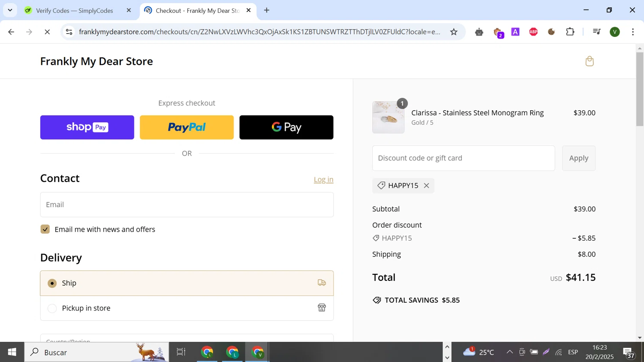
Task: Close the Verify Codes SimplyCodes tab
Action: [129, 10]
